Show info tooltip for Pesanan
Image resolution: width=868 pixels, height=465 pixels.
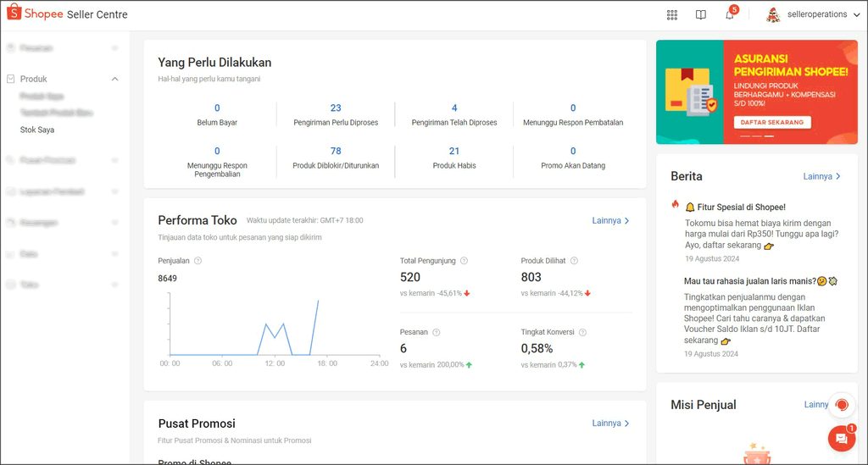point(437,332)
